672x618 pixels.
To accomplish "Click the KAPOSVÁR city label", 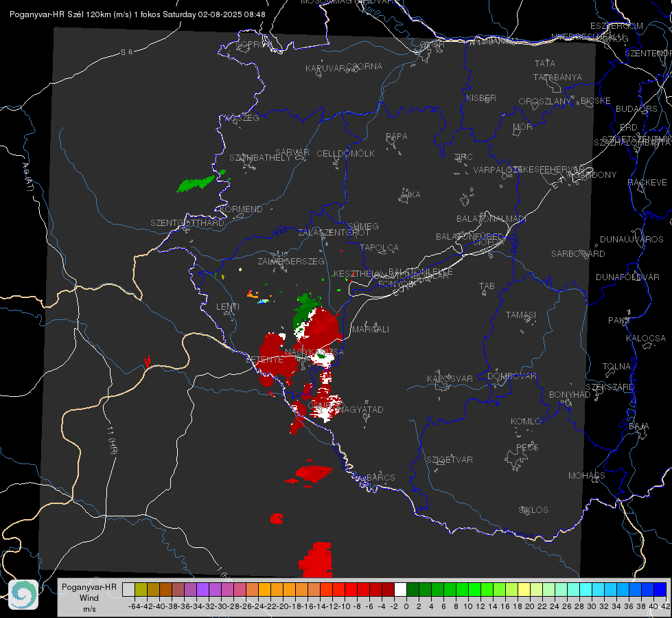I will [x=450, y=379].
